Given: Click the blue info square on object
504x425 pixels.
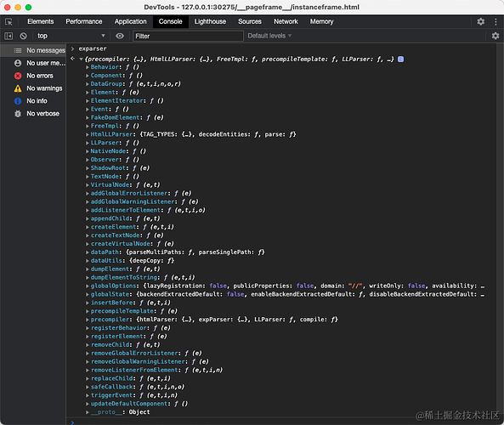Looking at the screenshot, I should click(400, 59).
